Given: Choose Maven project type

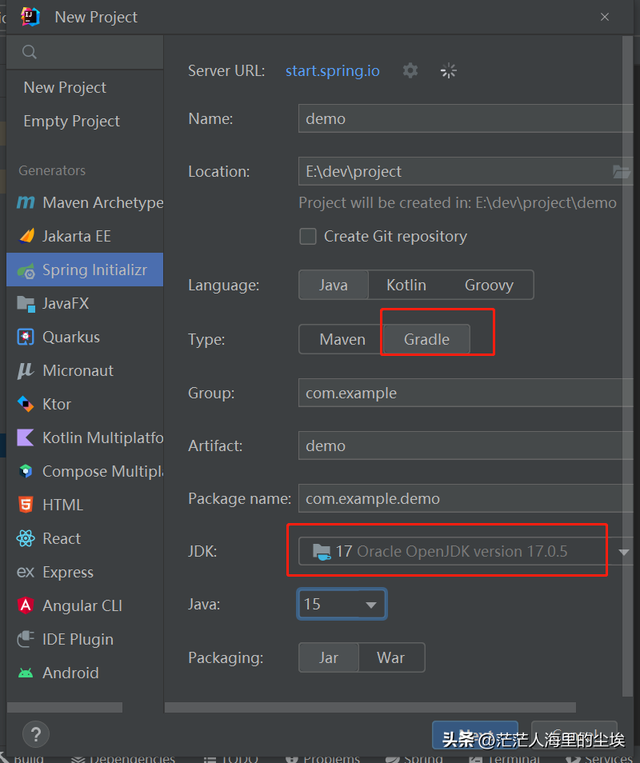Looking at the screenshot, I should click(342, 339).
